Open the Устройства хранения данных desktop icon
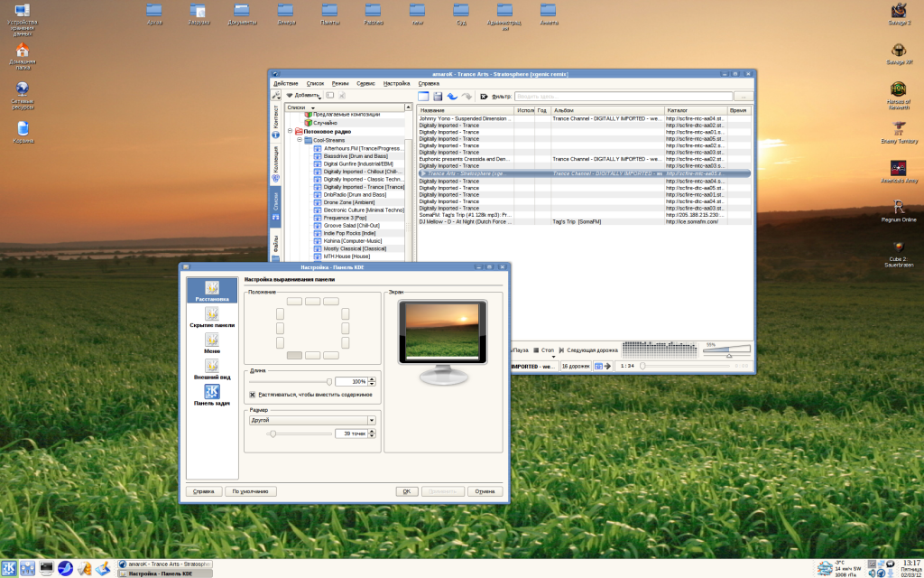This screenshot has width=924, height=578. click(x=23, y=20)
